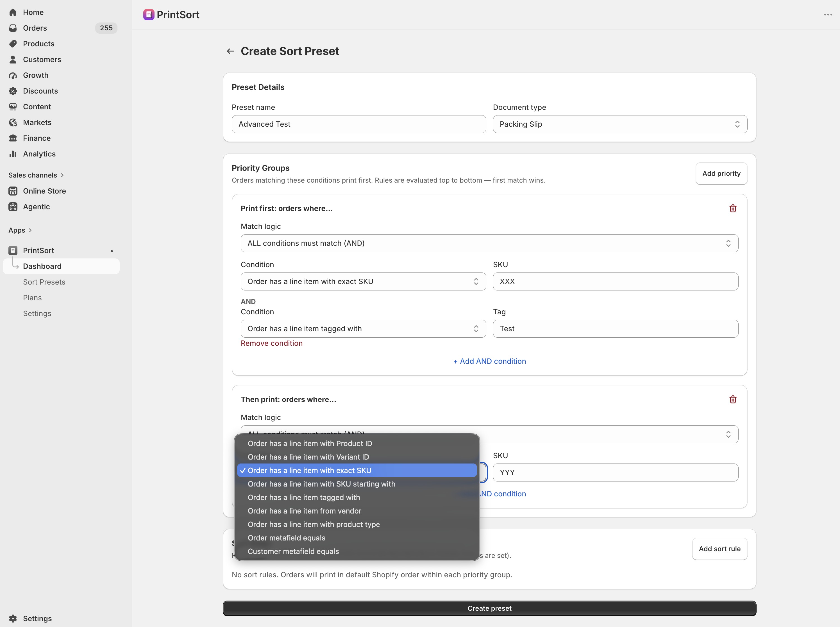Click the Orders inbox icon
The width and height of the screenshot is (840, 627).
pyautogui.click(x=13, y=28)
